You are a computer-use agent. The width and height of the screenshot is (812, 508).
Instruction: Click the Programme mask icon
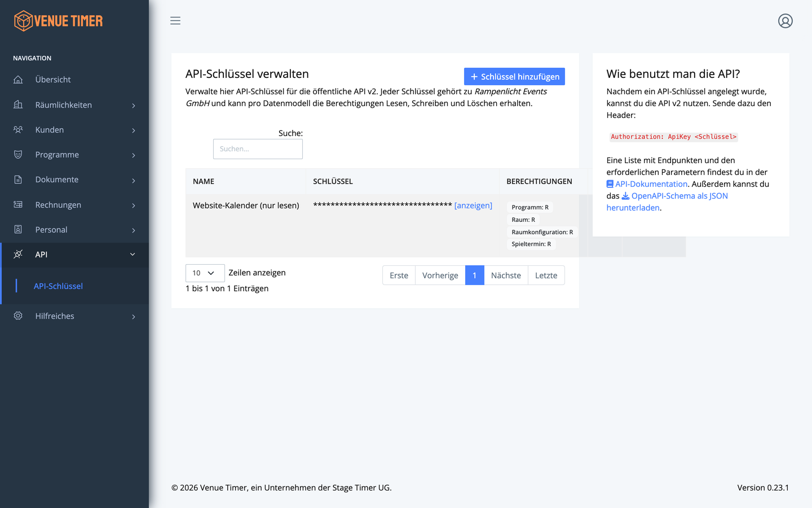(18, 155)
